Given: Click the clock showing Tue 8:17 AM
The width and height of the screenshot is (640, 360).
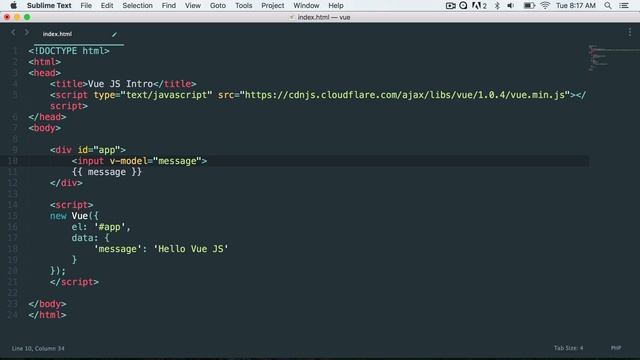Looking at the screenshot, I should point(576,6).
